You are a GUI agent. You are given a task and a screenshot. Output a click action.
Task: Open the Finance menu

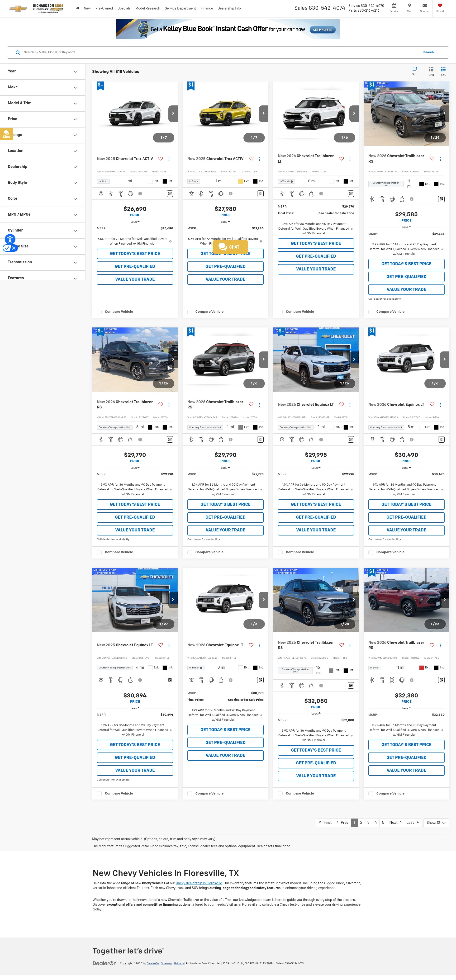[207, 8]
